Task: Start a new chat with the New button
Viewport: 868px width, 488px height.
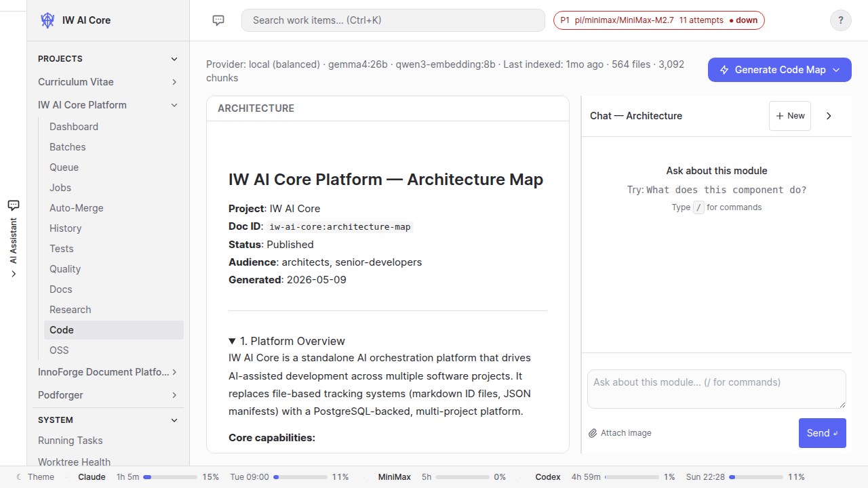Action: (x=790, y=116)
